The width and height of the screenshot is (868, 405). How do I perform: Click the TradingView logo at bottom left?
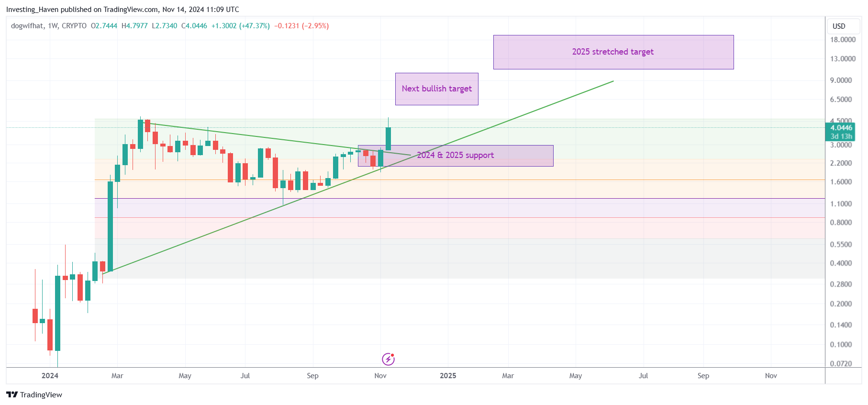pyautogui.click(x=34, y=394)
